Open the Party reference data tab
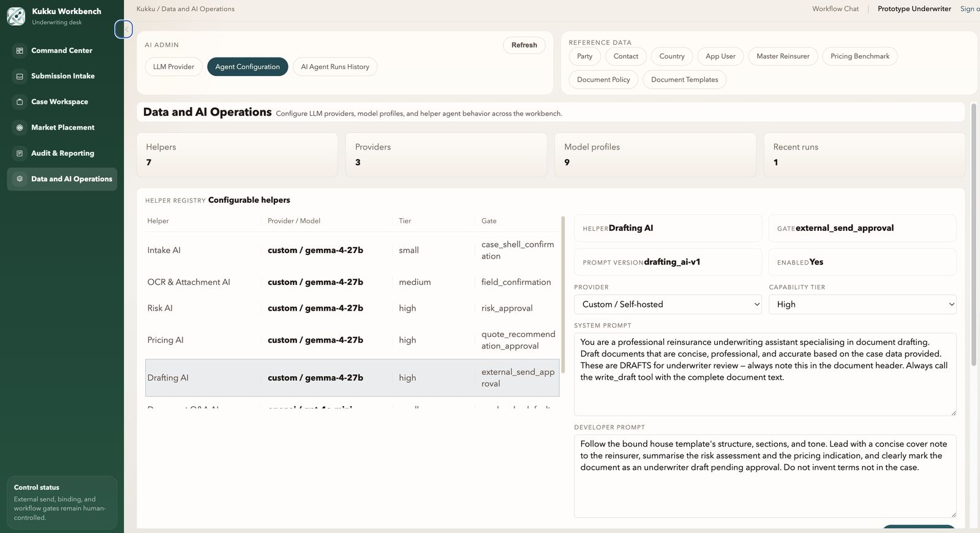Screen dimensions: 980x533 click(585, 56)
